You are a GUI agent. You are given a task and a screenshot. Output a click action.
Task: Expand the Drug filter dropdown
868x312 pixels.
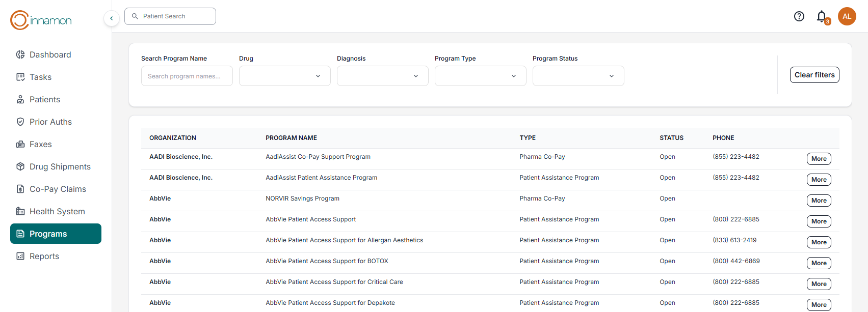pyautogui.click(x=284, y=76)
